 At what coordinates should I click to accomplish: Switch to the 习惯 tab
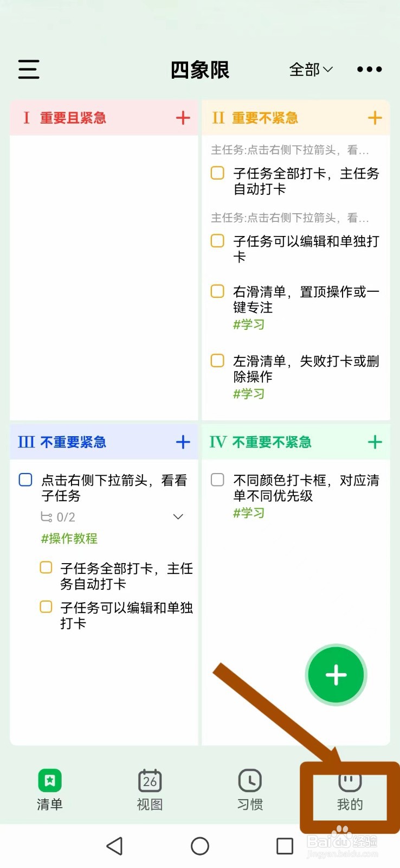(250, 790)
